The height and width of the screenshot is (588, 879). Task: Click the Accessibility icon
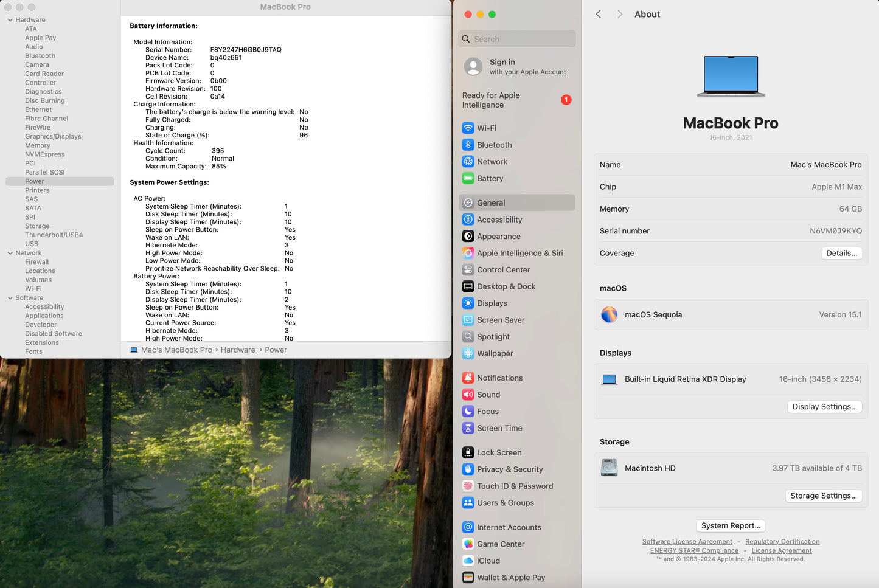tap(468, 220)
